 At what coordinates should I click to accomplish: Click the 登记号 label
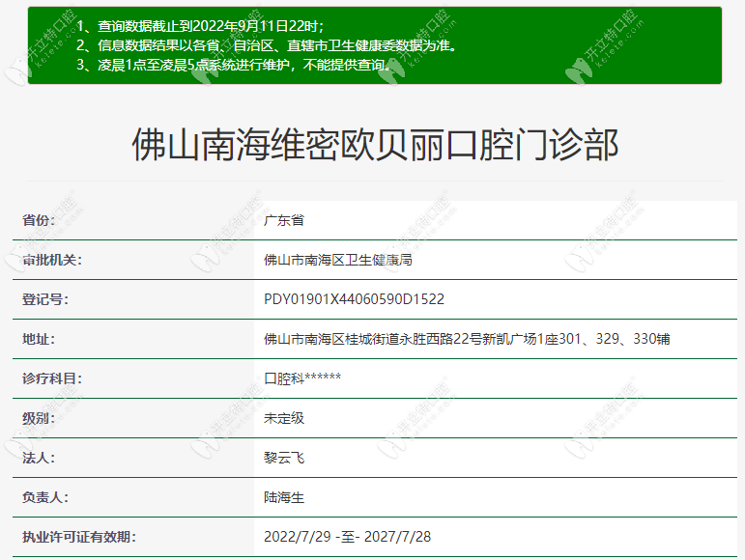(x=45, y=299)
